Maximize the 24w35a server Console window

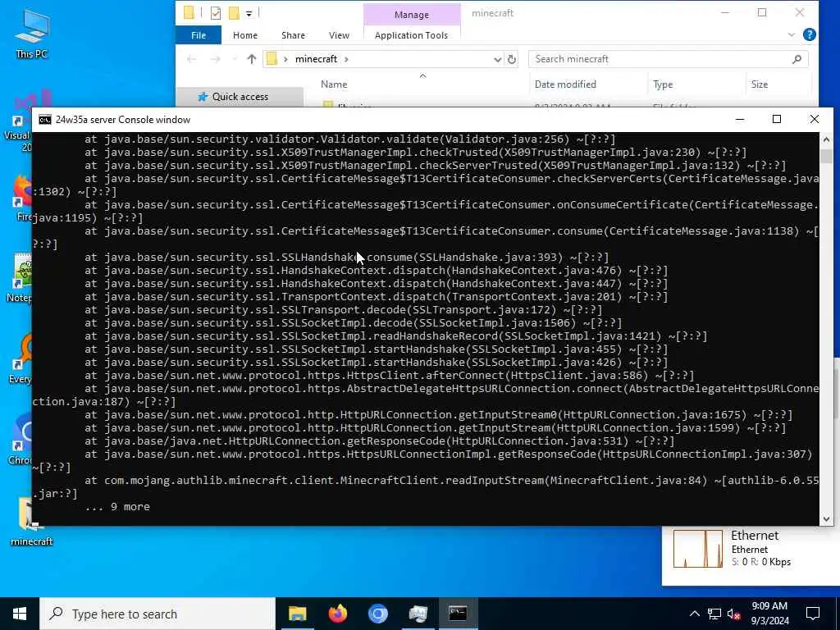[776, 120]
